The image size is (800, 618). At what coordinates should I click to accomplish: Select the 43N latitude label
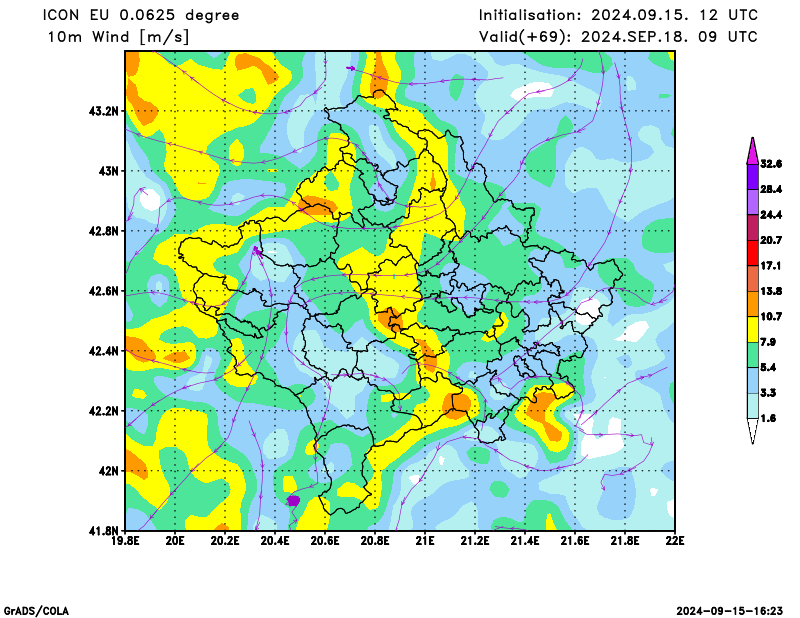[108, 171]
